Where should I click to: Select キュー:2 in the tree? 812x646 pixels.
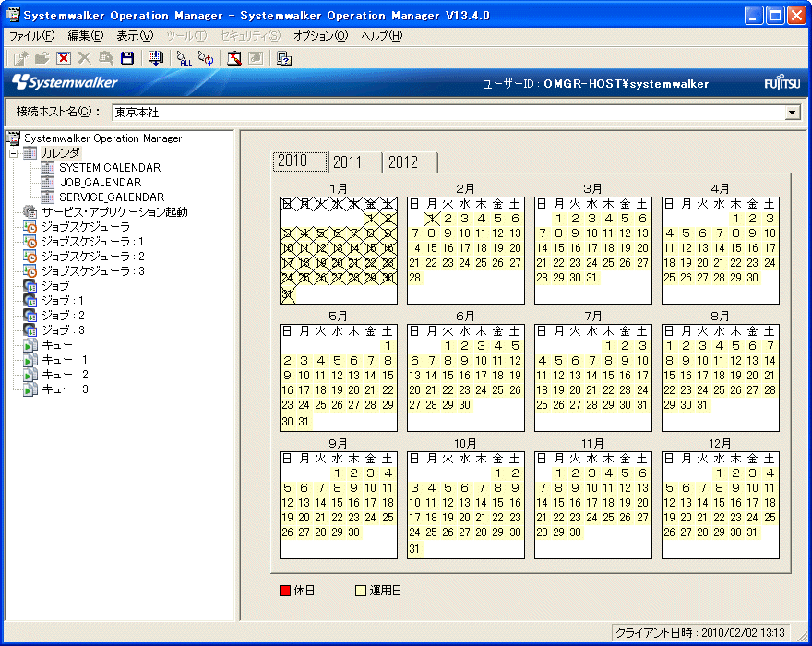(65, 375)
